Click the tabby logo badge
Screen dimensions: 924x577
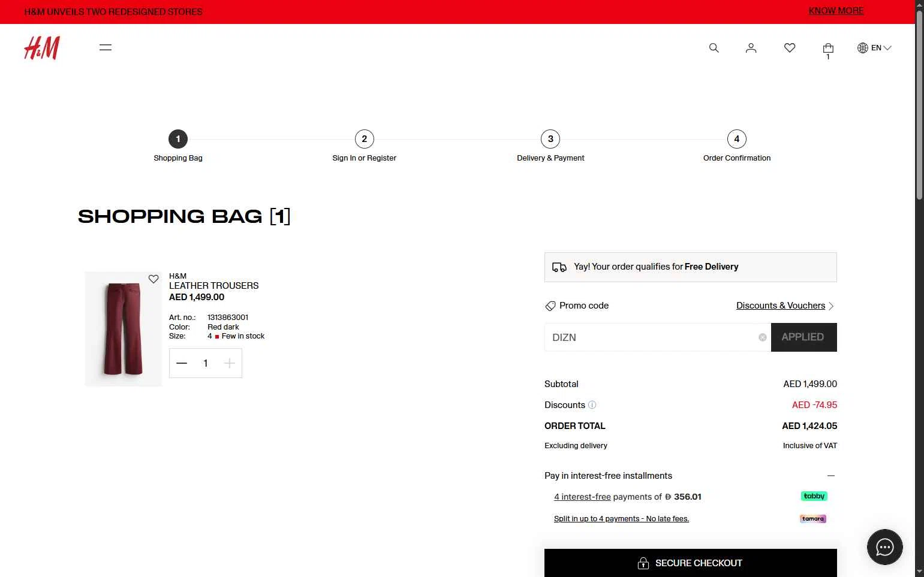coord(814,496)
